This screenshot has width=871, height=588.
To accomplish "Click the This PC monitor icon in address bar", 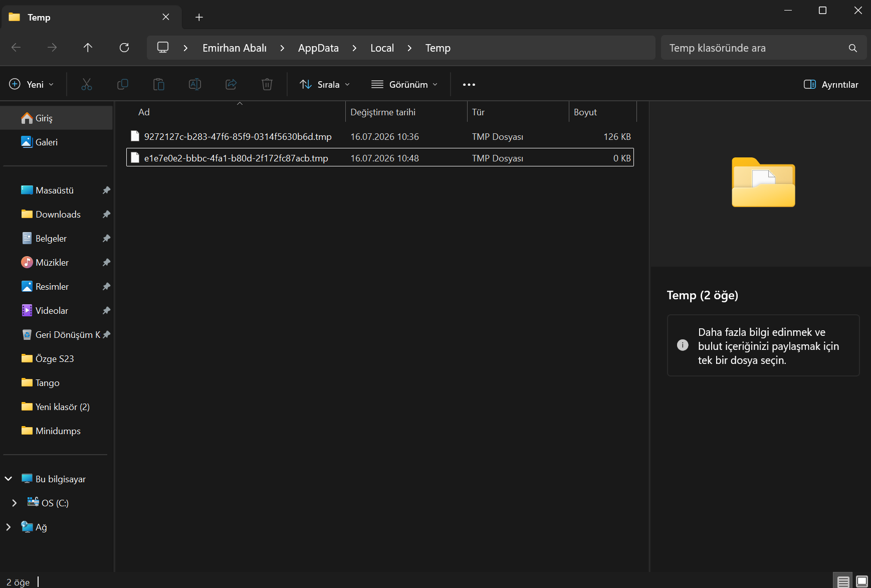I will coord(163,47).
